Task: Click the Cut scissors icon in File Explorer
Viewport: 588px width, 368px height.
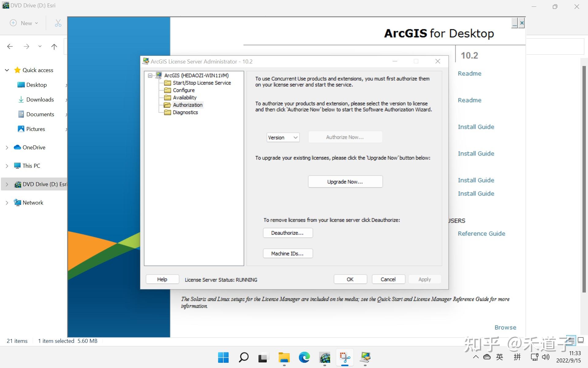Action: coord(58,23)
